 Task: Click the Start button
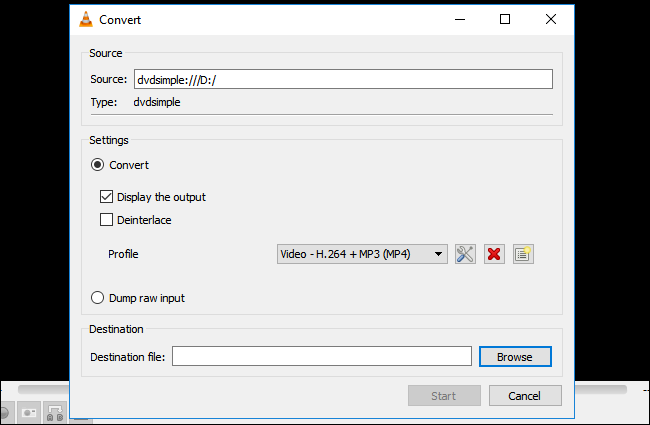[x=444, y=396]
